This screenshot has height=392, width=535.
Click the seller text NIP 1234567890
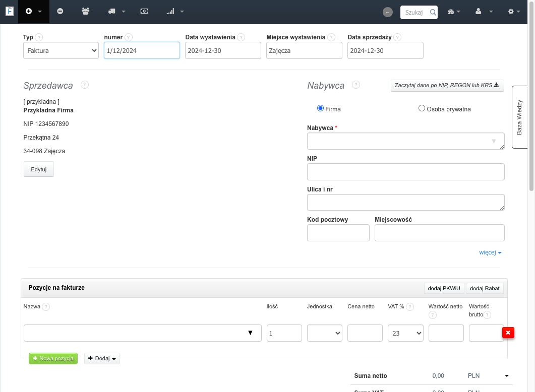[46, 124]
